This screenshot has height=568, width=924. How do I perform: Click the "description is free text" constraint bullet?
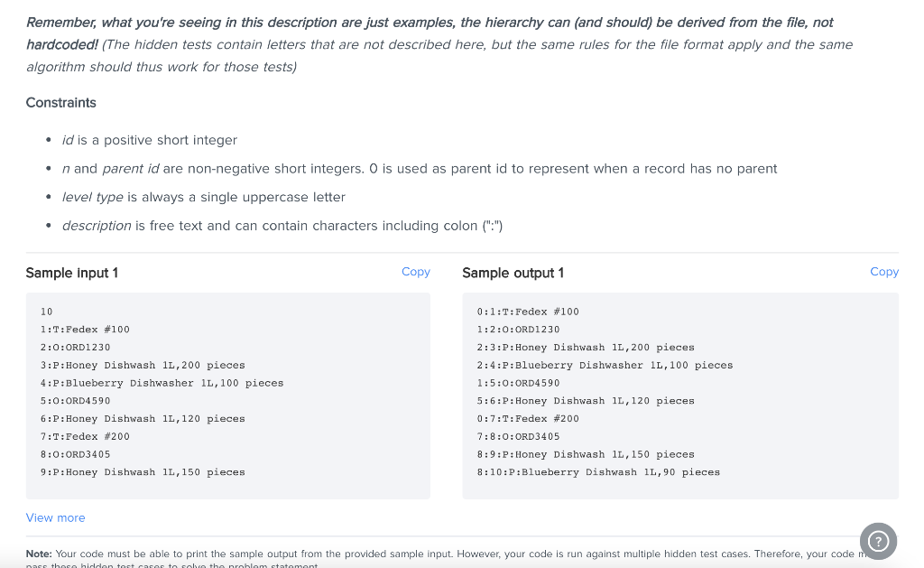tap(282, 225)
